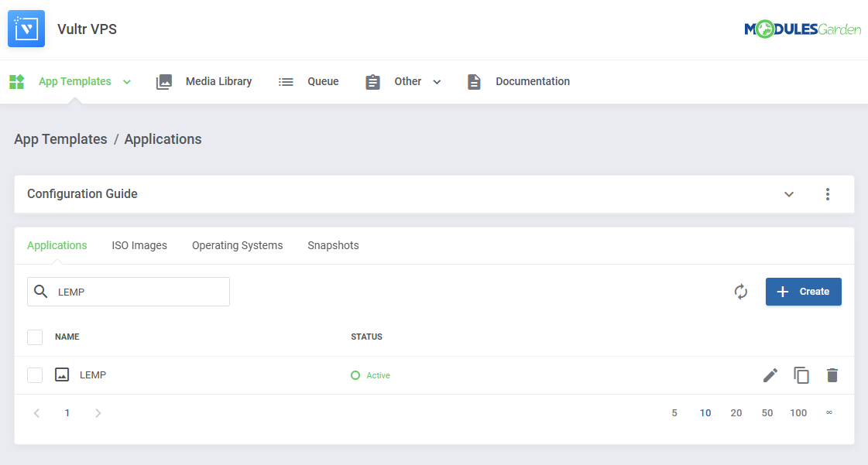Viewport: 868px width, 465px height.
Task: Click the Queue list icon
Action: 286,82
